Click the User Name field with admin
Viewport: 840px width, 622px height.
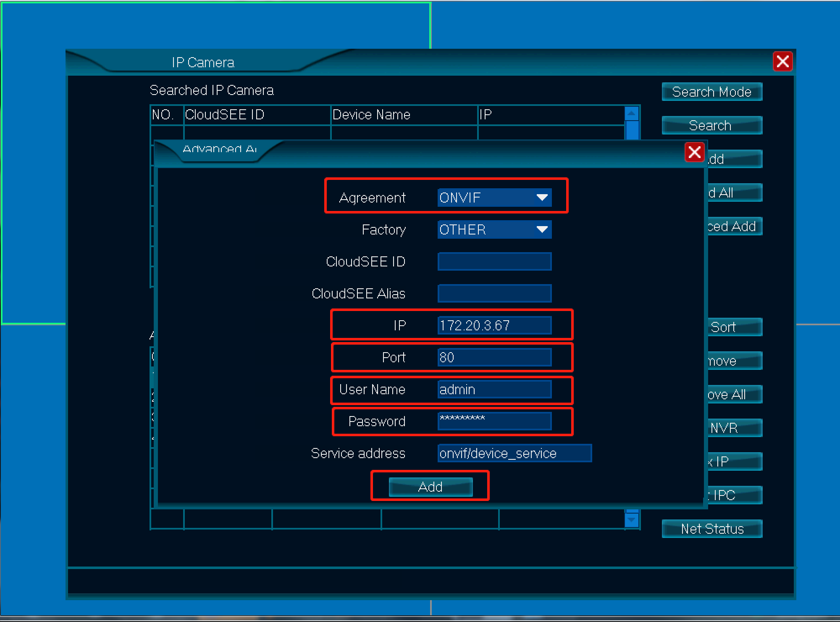[494, 389]
